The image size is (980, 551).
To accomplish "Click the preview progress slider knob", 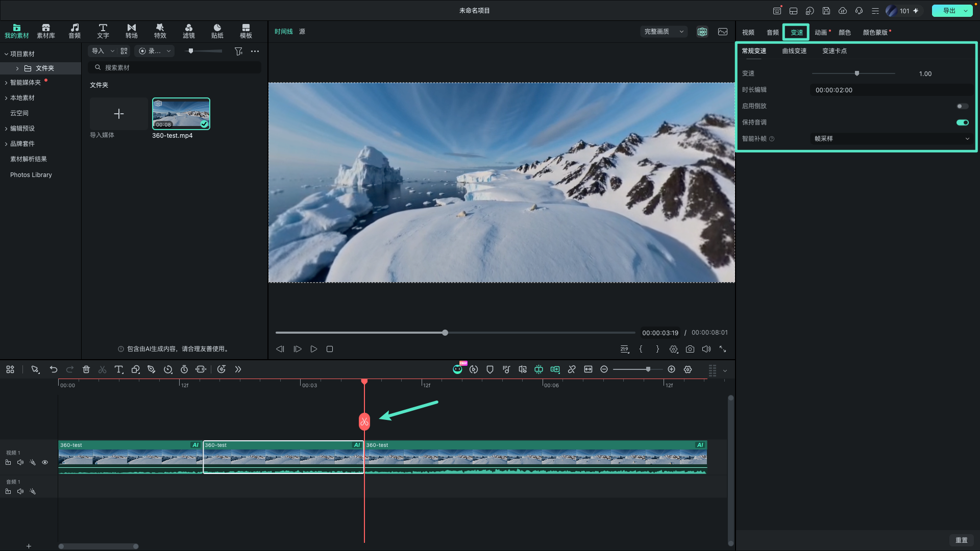I will coord(445,333).
